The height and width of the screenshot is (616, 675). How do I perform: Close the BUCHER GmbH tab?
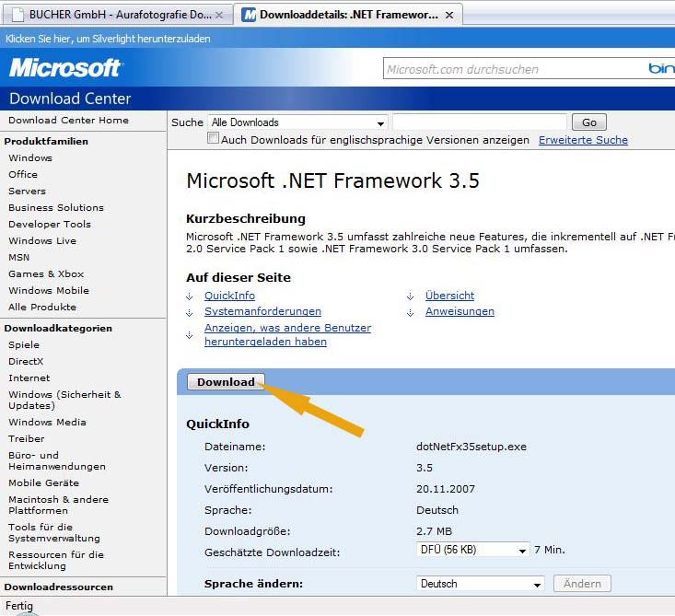click(217, 15)
